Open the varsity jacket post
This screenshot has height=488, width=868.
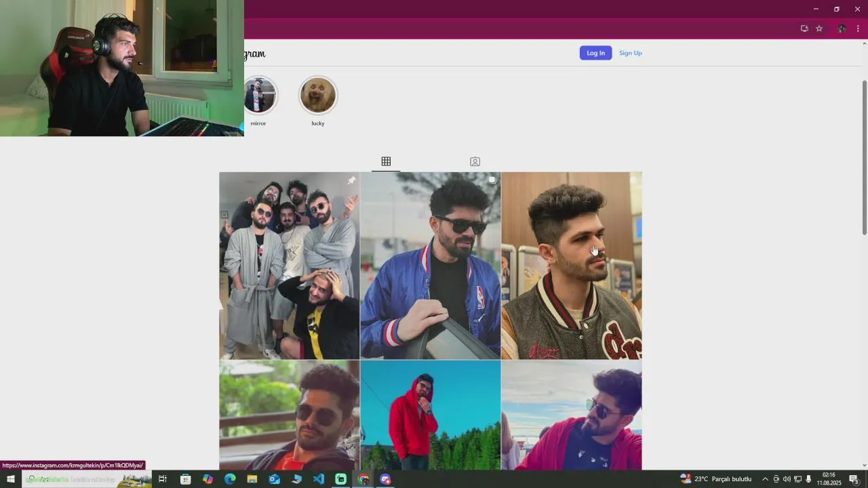coord(572,265)
